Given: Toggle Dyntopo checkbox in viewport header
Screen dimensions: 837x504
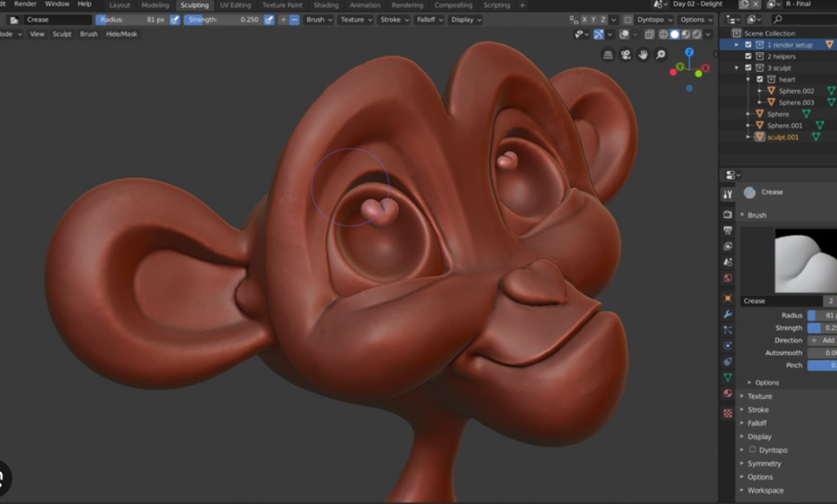Looking at the screenshot, I should click(628, 20).
